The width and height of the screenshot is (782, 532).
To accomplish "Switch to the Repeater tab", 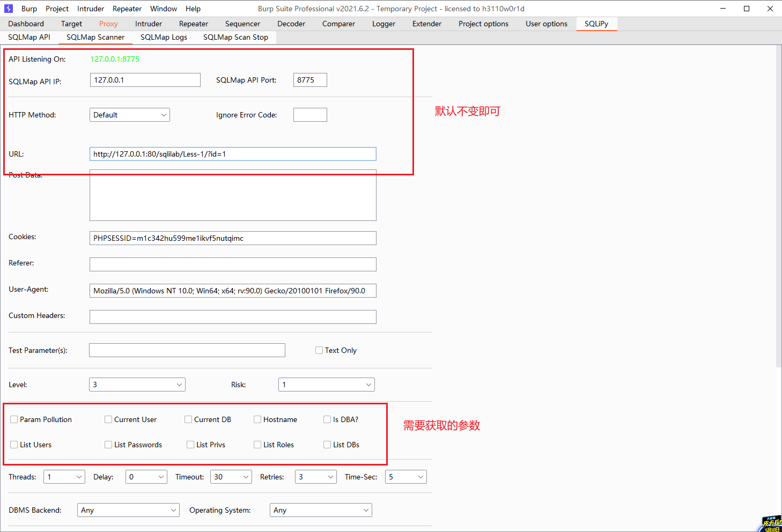I will (x=194, y=24).
